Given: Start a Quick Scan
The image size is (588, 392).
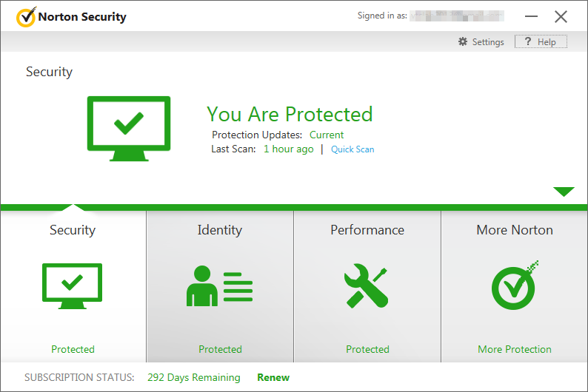Looking at the screenshot, I should click(353, 149).
